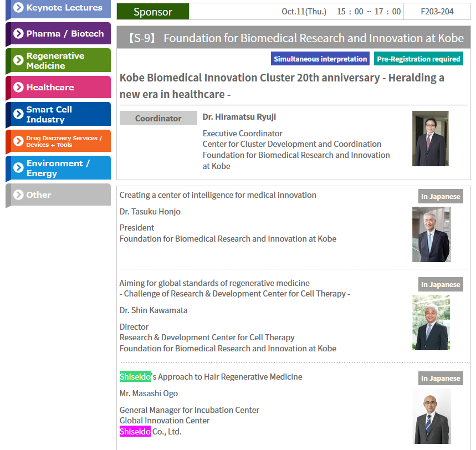
Task: Click the arrow icon beside Environment / Energy
Action: coord(18,168)
